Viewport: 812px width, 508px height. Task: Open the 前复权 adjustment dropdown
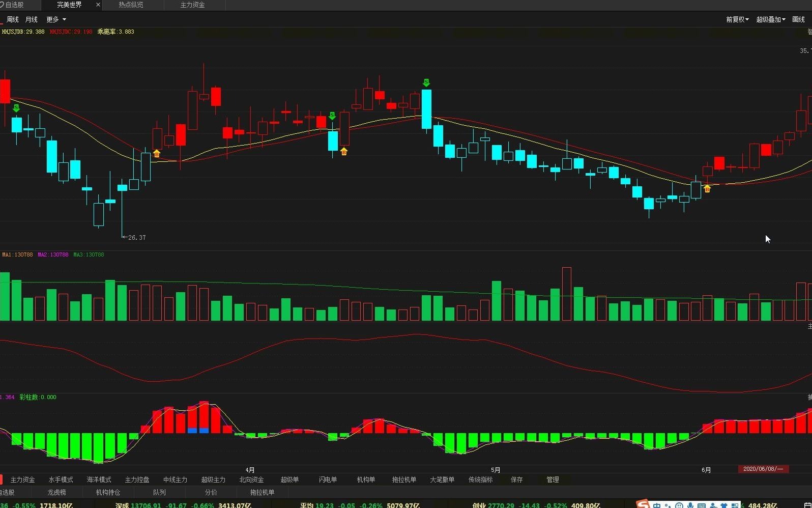(x=737, y=19)
